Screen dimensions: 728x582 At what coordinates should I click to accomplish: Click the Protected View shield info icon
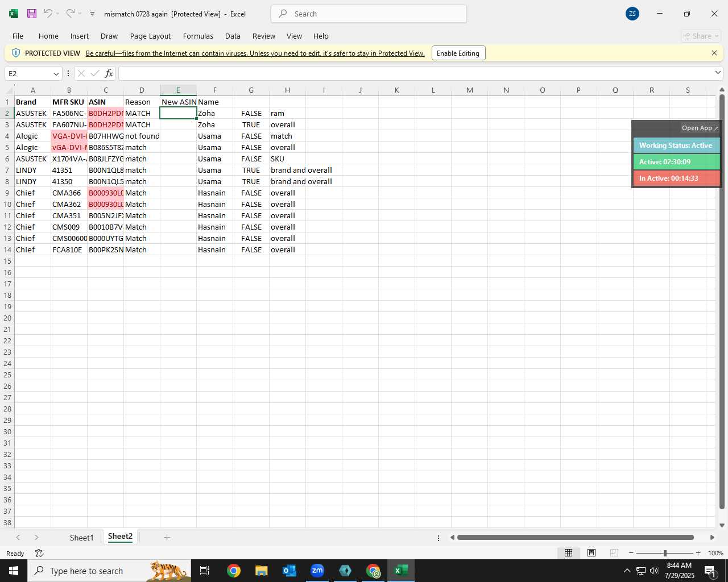[16, 53]
